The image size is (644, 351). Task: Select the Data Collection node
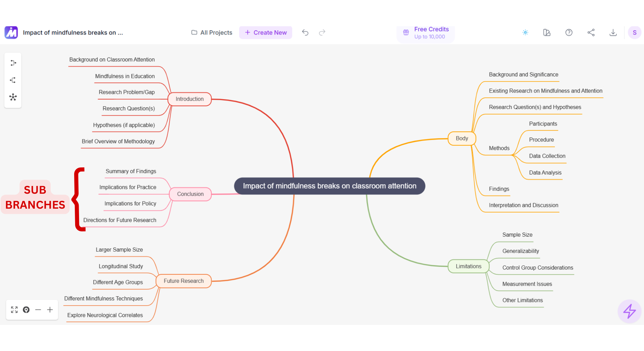(547, 156)
